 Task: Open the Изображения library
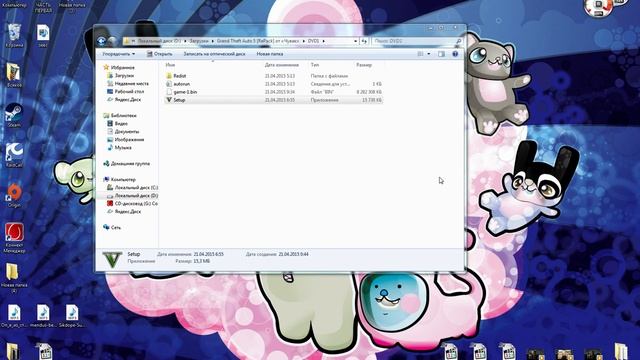coord(125,140)
